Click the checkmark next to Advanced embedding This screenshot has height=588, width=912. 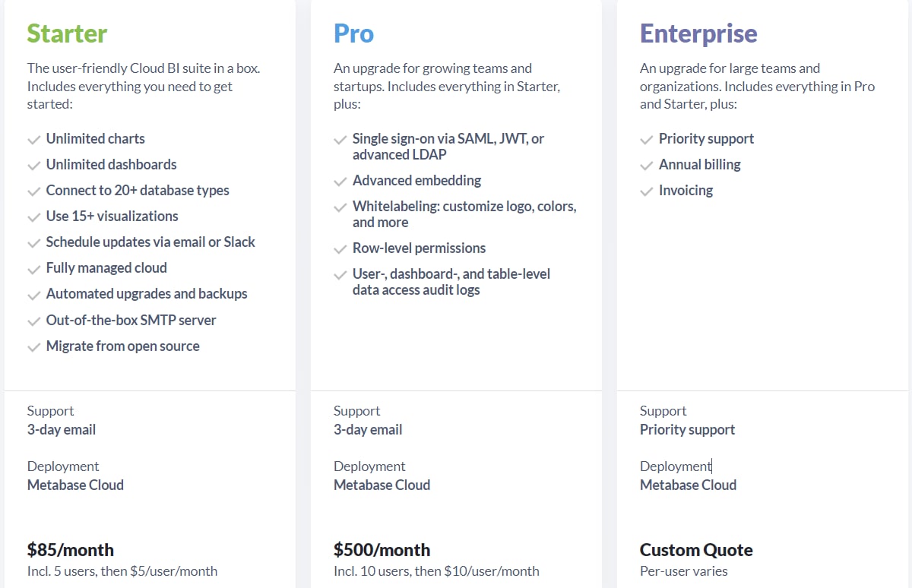point(340,182)
